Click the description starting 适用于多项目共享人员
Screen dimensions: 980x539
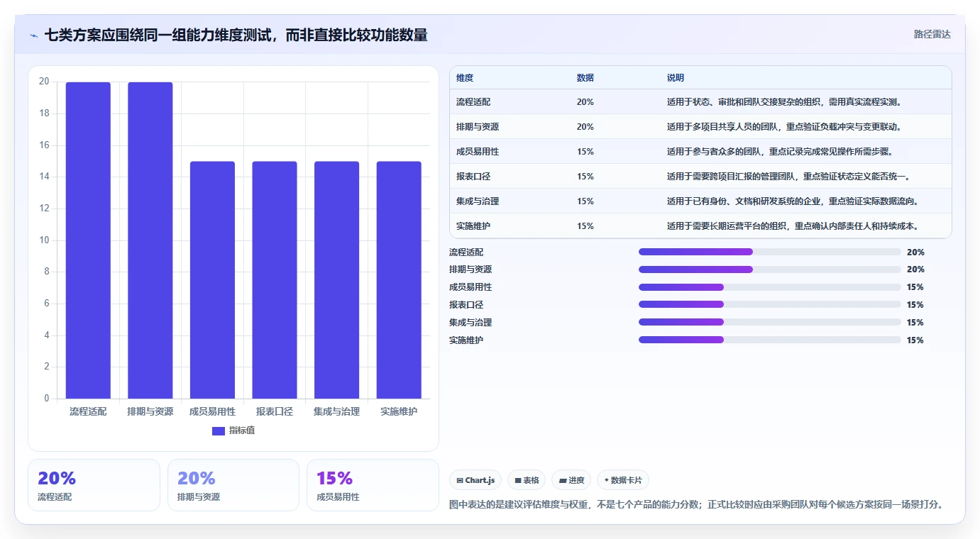tap(784, 127)
